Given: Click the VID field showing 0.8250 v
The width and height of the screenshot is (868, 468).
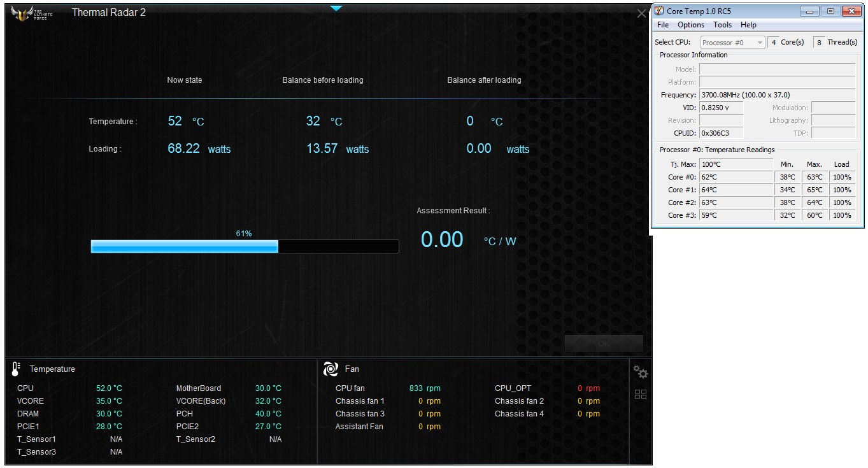Looking at the screenshot, I should (721, 108).
